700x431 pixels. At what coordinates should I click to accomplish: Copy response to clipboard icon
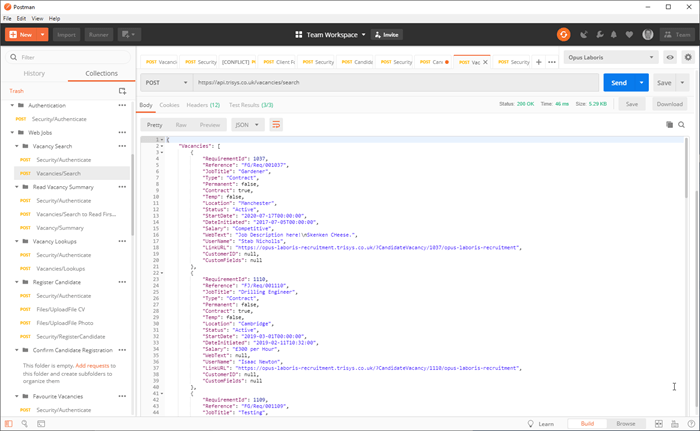(x=669, y=125)
